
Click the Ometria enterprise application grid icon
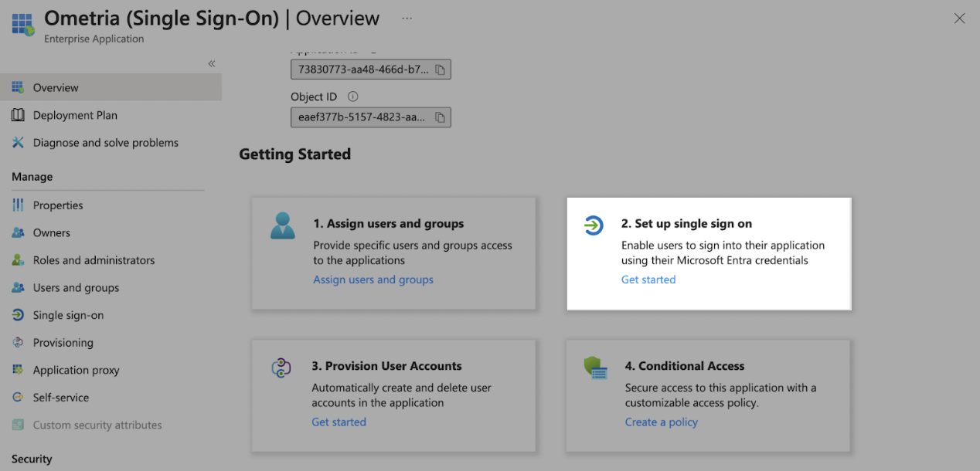pos(23,23)
